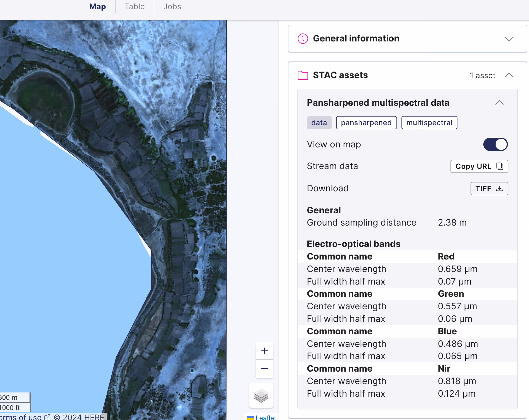Click the 'Blue' band name

point(447,331)
